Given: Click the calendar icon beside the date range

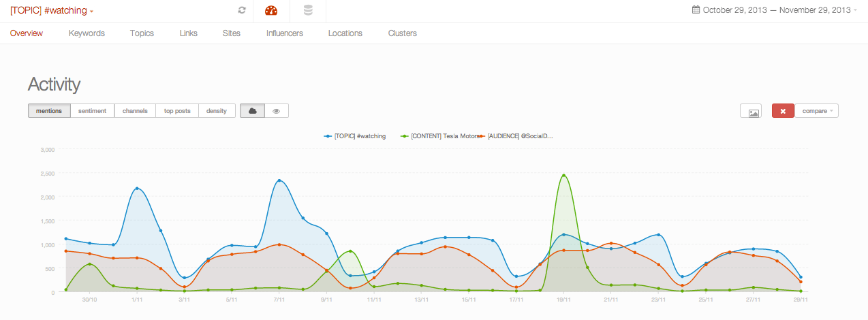Looking at the screenshot, I should coord(696,10).
